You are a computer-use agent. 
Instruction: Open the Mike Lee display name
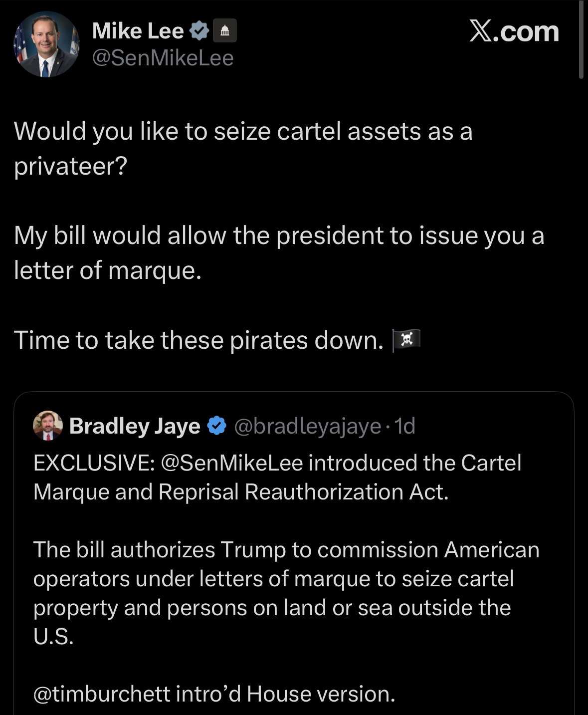[138, 31]
